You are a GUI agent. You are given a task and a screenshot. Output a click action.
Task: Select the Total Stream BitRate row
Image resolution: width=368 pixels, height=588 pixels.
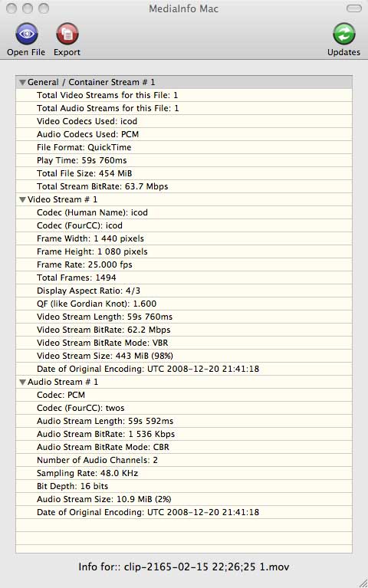pos(184,186)
